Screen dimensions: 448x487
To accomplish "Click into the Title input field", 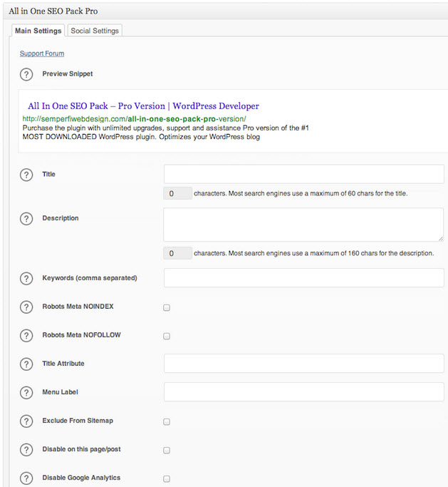I will [303, 175].
